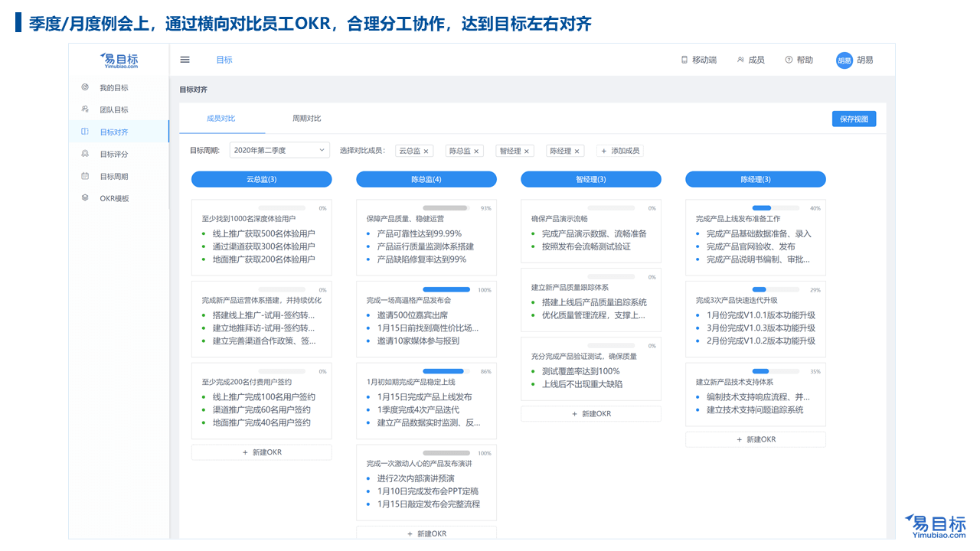This screenshot has width=980, height=551.
Task: Switch to the 周期对比 tab
Action: coord(307,119)
